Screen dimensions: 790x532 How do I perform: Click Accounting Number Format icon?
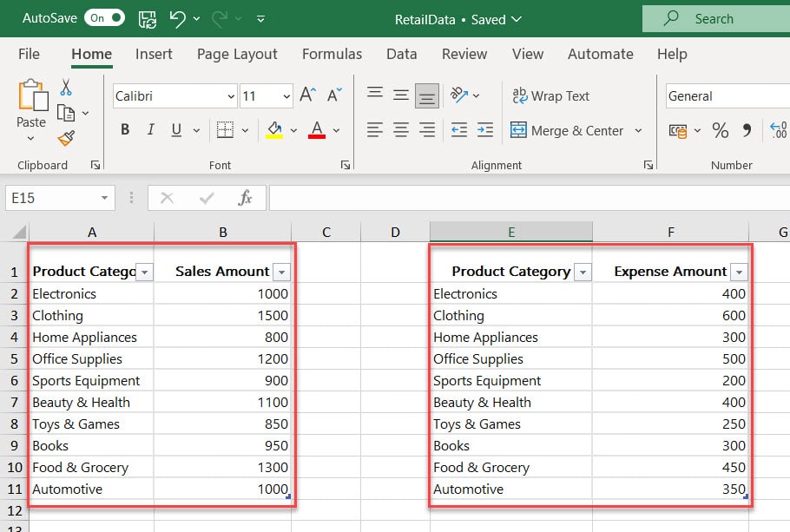678,130
